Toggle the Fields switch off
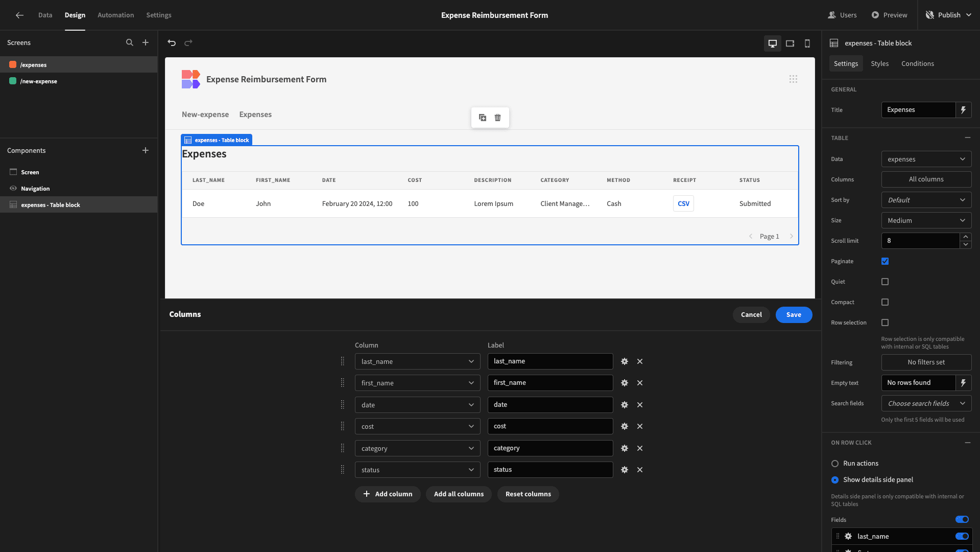980x552 pixels. coord(962,520)
